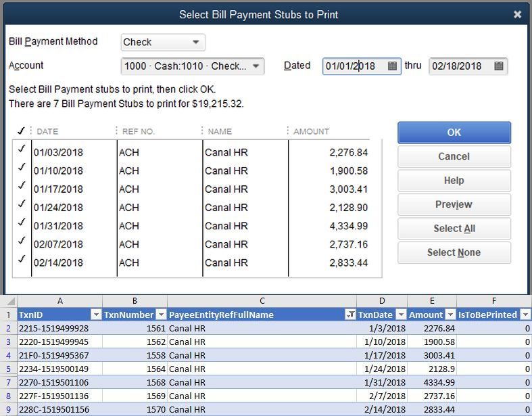Select spreadsheet column E header

(432, 301)
